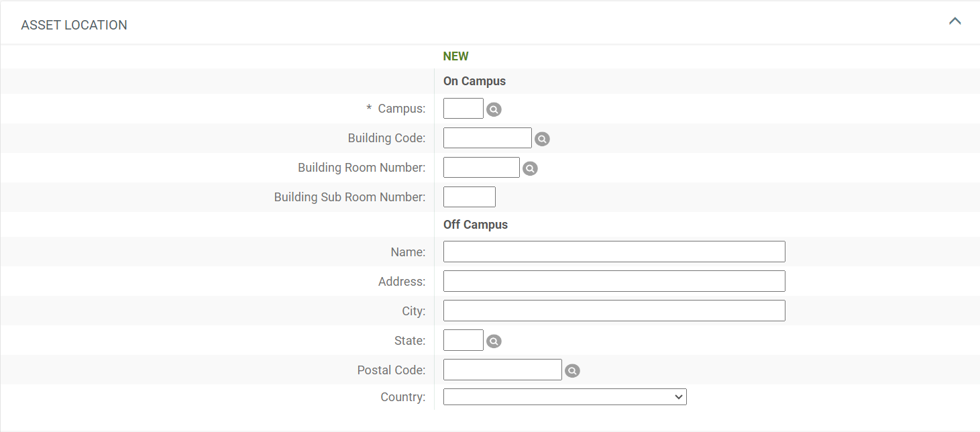The height and width of the screenshot is (432, 980).
Task: Click the State code input box
Action: (464, 341)
